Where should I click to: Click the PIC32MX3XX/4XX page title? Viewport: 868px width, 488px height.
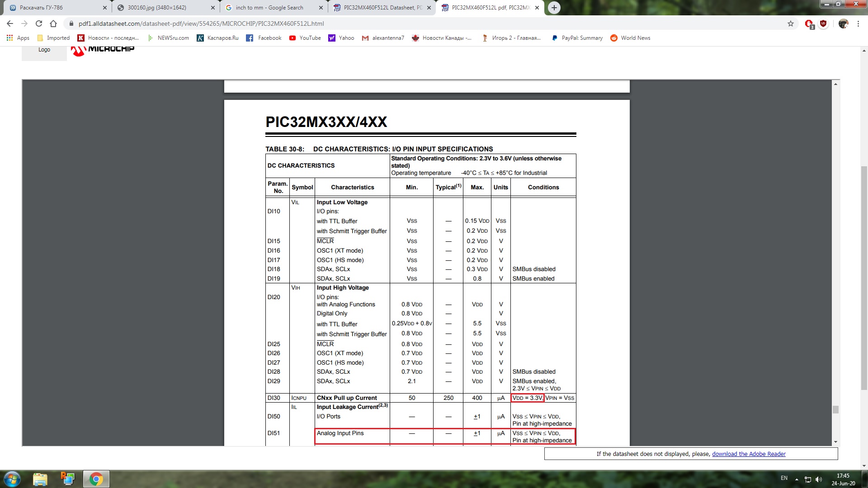[x=326, y=122]
